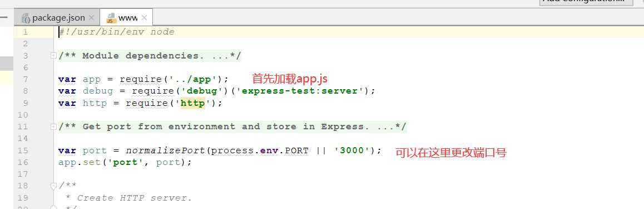Image resolution: width=644 pixels, height=209 pixels.
Task: Click the JS file icon on www tab
Action: (111, 18)
